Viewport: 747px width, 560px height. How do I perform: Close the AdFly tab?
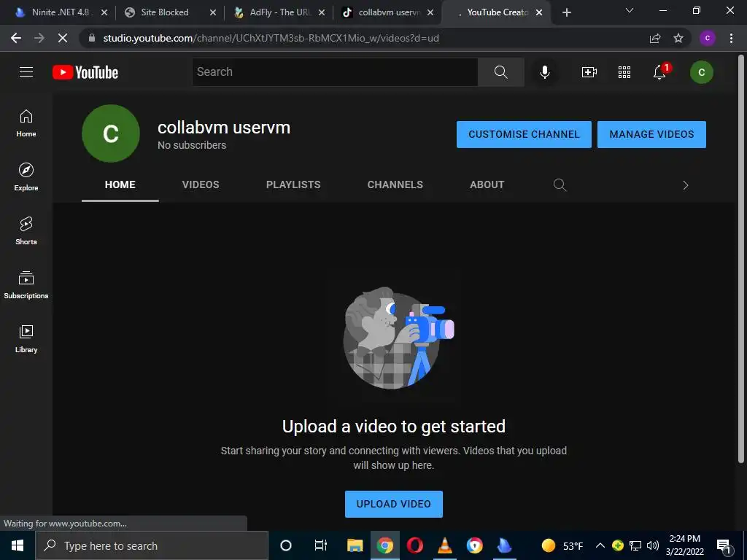322,12
